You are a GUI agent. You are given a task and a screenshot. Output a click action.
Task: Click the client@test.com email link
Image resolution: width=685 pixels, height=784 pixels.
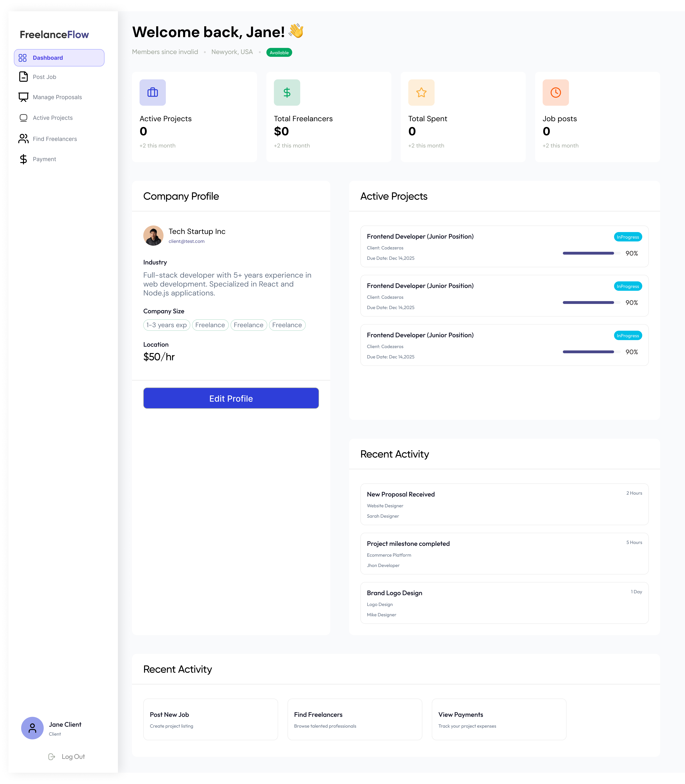[x=187, y=241]
